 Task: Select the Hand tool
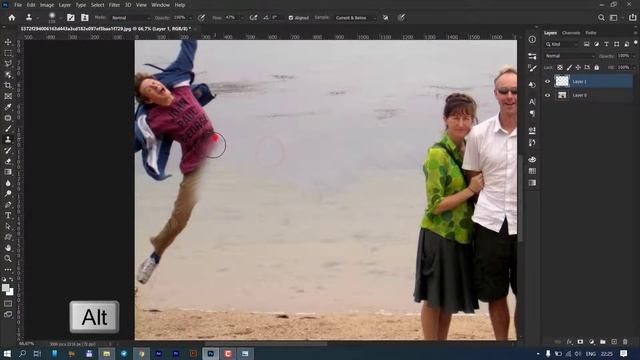[8, 248]
